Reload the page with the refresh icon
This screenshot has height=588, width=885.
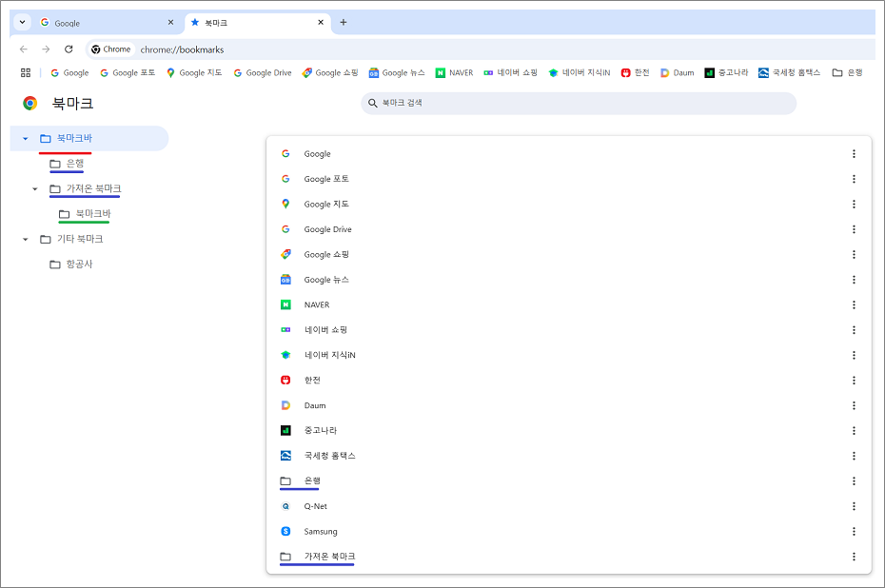pos(69,49)
